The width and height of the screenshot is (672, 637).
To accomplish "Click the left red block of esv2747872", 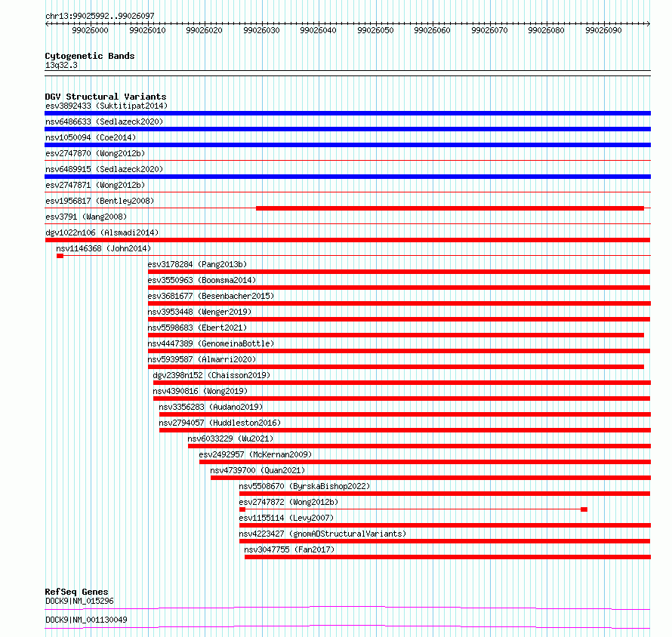I will pos(242,509).
